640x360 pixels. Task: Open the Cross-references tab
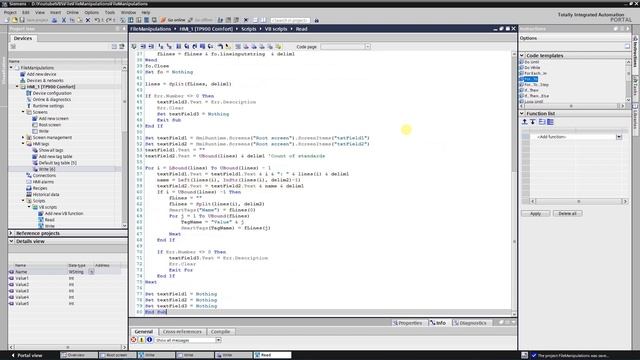click(182, 332)
